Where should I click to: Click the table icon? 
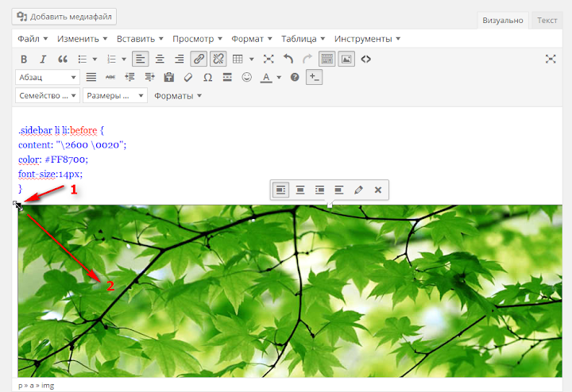[238, 59]
